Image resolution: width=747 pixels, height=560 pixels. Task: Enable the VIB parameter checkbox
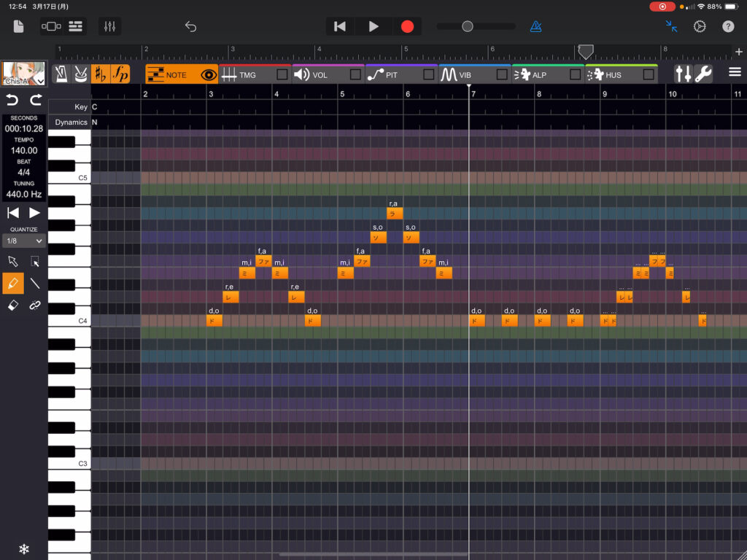click(502, 74)
